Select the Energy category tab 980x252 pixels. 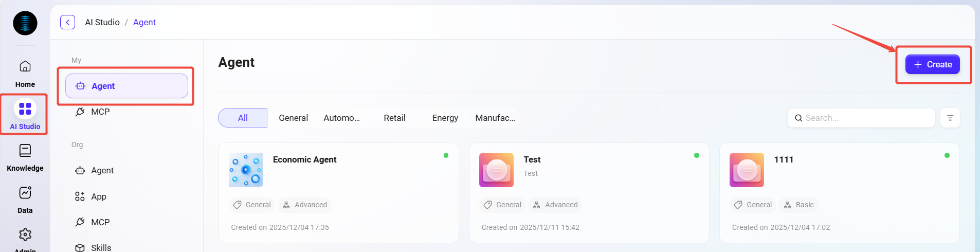(445, 118)
